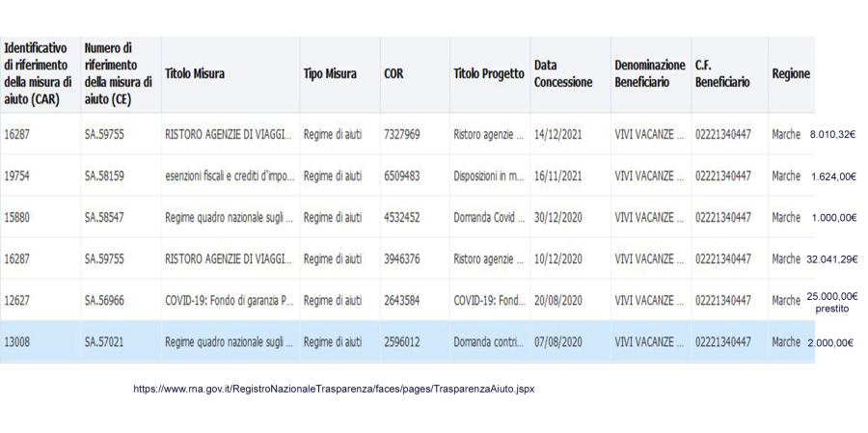Click the Tipo Misura column header
868x433 pixels.
pos(330,73)
